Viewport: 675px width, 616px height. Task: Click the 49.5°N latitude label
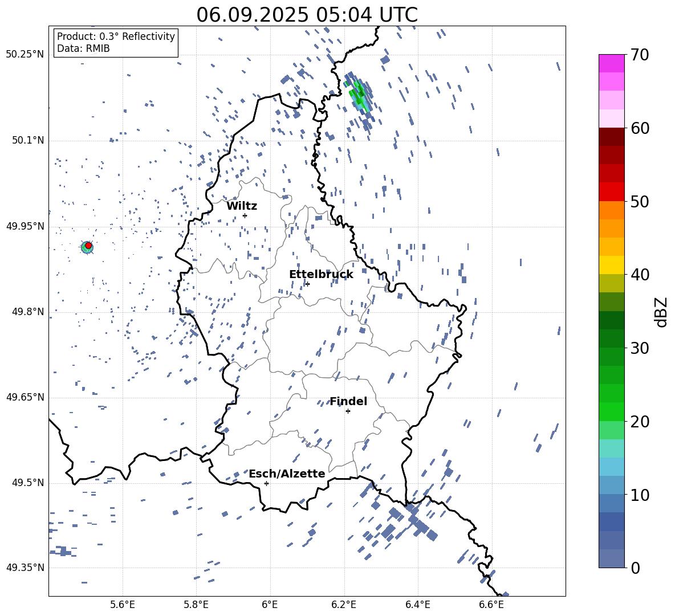(x=29, y=483)
